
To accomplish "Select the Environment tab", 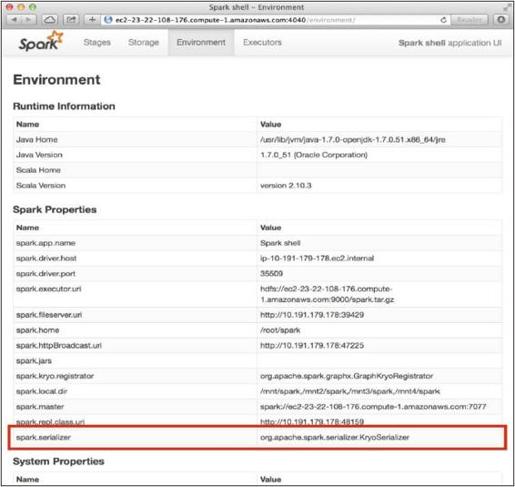I will pos(201,42).
